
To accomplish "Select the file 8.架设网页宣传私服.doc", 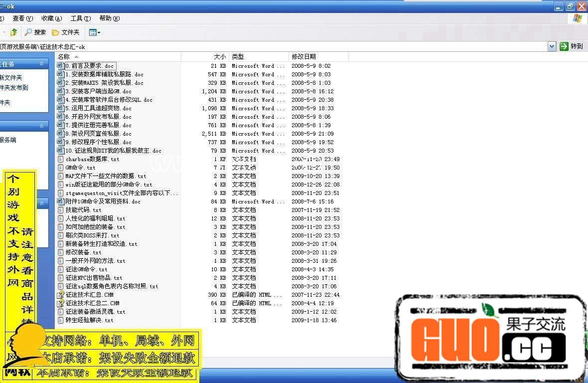I will [x=98, y=134].
